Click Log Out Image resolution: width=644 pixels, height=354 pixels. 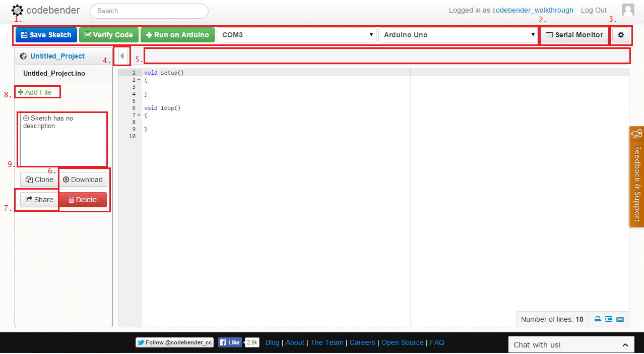click(594, 10)
